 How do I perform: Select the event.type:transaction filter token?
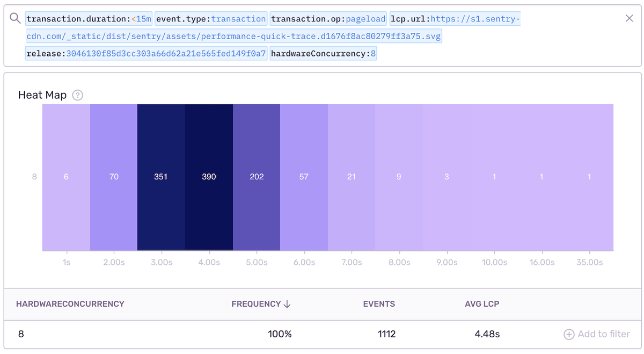pyautogui.click(x=211, y=18)
